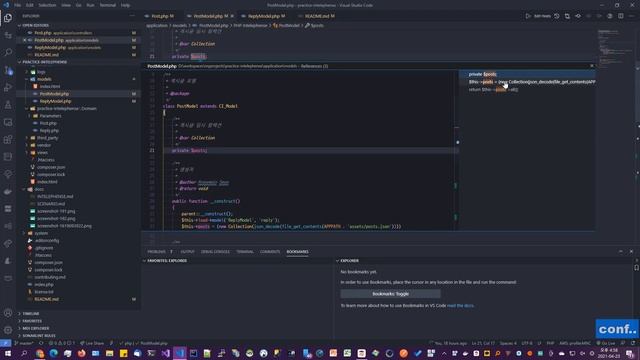Switch to the README.md editor tab
This screenshot has height=360, width=640.
(x=317, y=16)
